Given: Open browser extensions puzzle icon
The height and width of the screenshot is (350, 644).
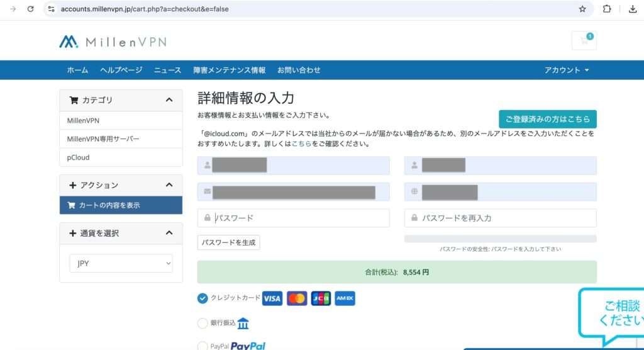Looking at the screenshot, I should click(607, 9).
